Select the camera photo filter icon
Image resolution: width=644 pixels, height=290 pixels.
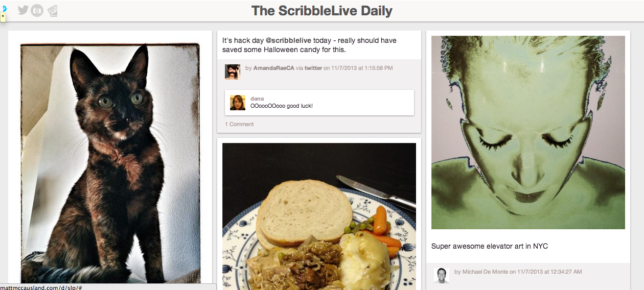coord(37,10)
